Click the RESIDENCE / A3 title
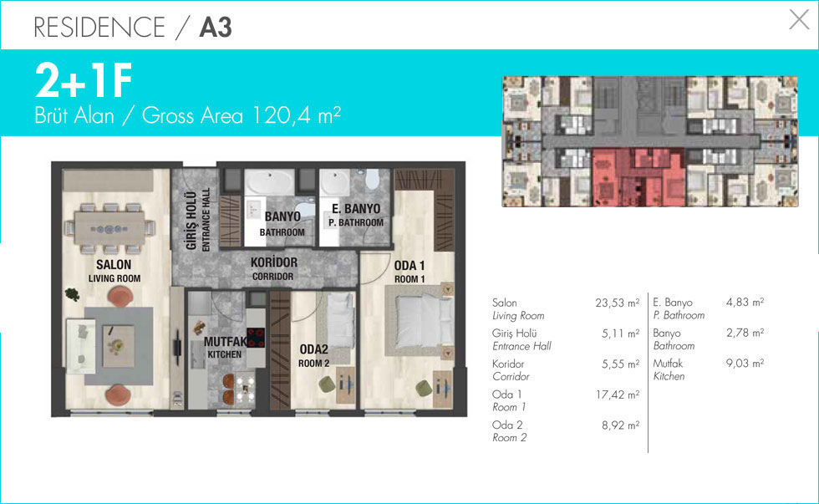The height and width of the screenshot is (504, 819). [x=132, y=28]
